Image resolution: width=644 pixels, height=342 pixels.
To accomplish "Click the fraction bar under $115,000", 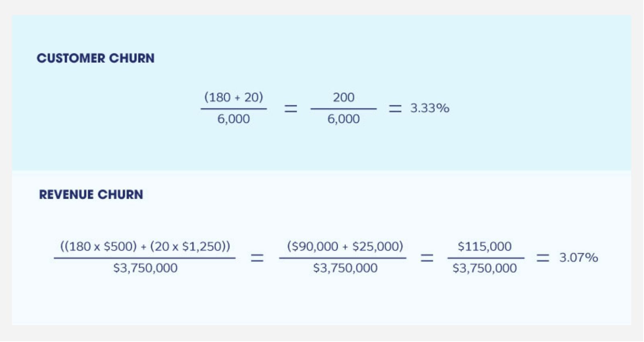I will tap(486, 258).
